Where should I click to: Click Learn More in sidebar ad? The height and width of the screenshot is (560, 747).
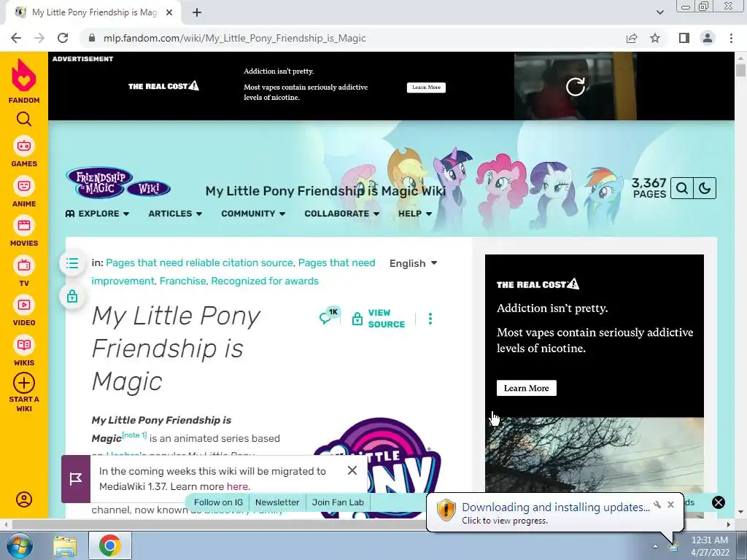(527, 388)
